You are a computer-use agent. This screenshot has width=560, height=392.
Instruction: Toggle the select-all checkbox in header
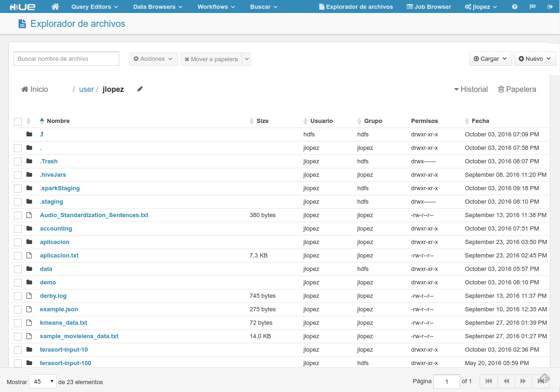(x=18, y=122)
